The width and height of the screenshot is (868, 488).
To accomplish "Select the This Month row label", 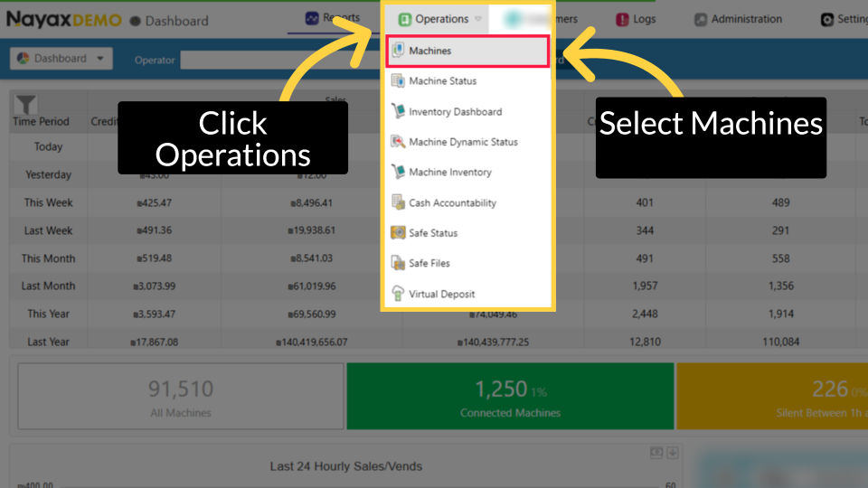I will pos(48,258).
